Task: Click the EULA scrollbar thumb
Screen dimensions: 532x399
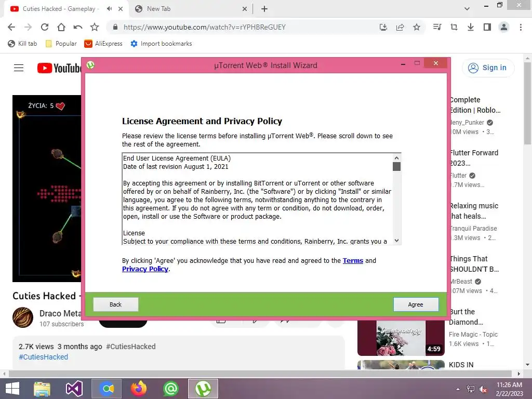Action: (x=396, y=167)
